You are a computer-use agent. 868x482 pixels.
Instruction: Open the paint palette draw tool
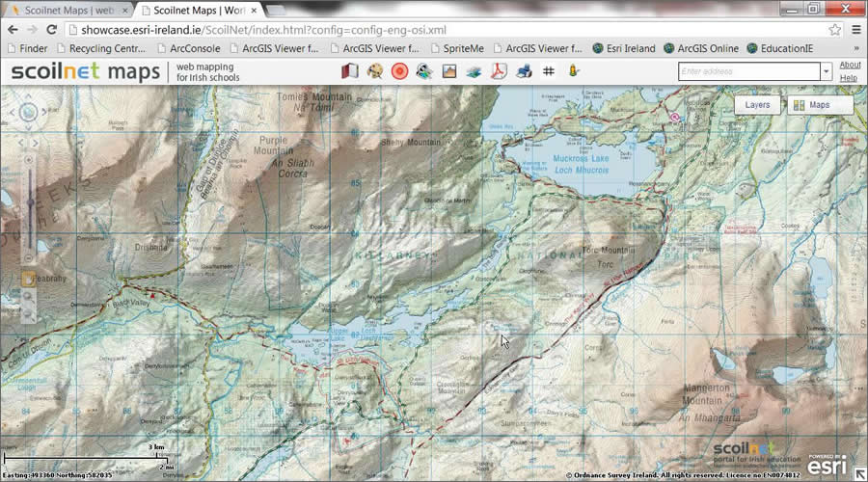375,71
